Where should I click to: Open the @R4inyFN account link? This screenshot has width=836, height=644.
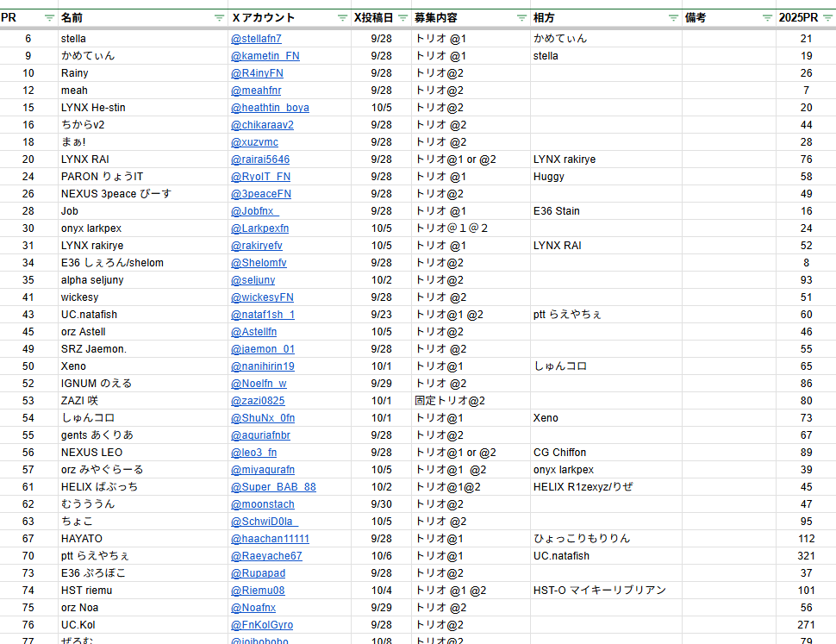click(257, 73)
